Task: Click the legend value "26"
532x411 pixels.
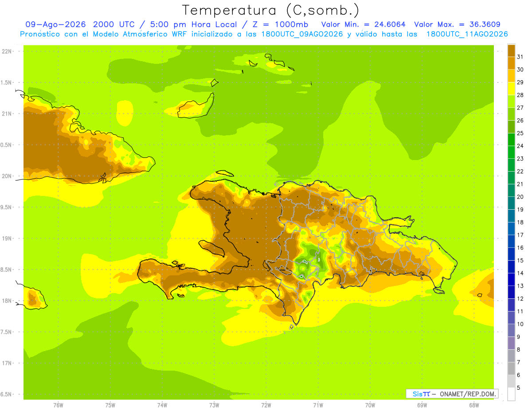Action: pos(520,120)
